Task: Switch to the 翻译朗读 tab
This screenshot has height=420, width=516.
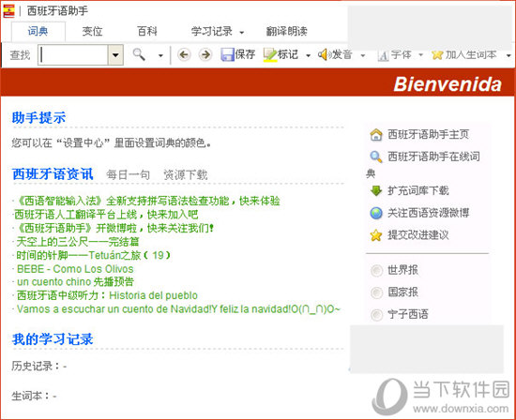Action: (x=287, y=31)
